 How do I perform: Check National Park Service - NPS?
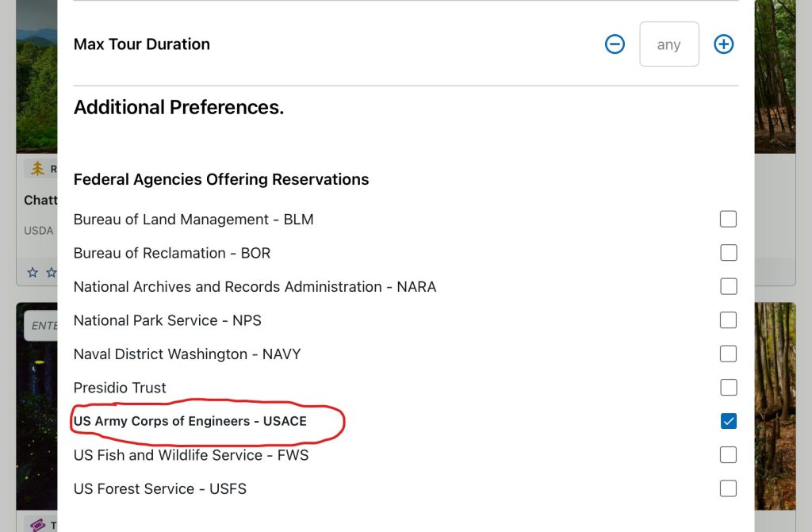click(728, 320)
